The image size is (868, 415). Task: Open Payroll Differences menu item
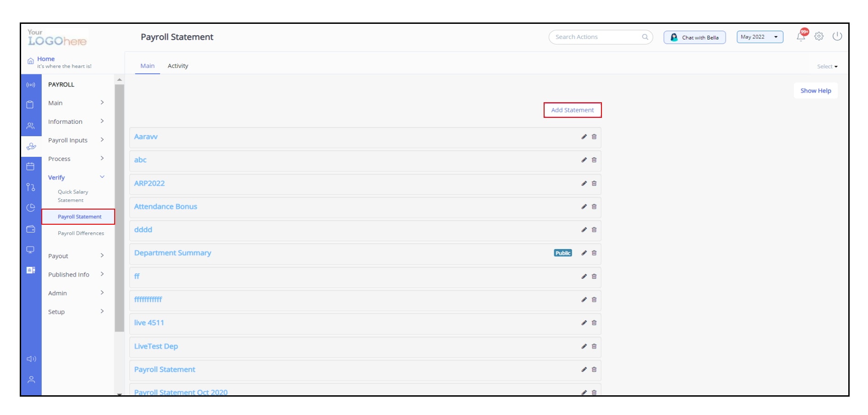click(81, 233)
